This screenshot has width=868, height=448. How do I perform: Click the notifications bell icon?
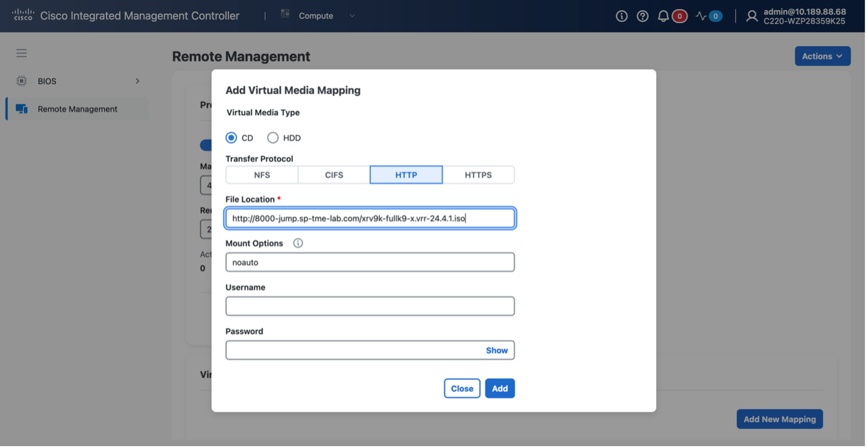click(663, 16)
